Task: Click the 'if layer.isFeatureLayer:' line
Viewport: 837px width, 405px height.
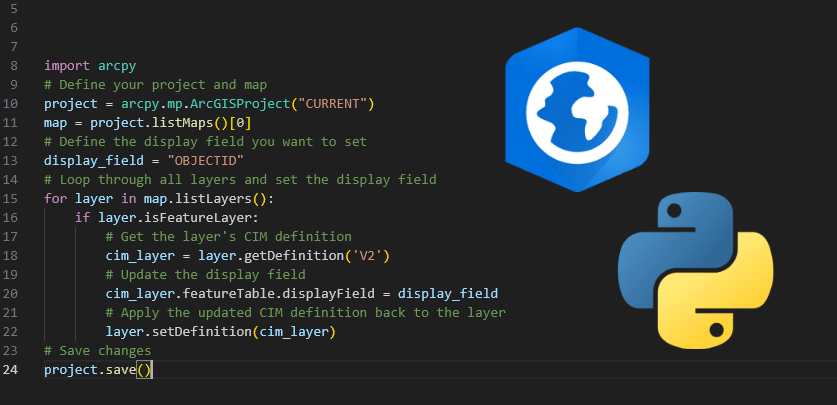Action: (167, 218)
